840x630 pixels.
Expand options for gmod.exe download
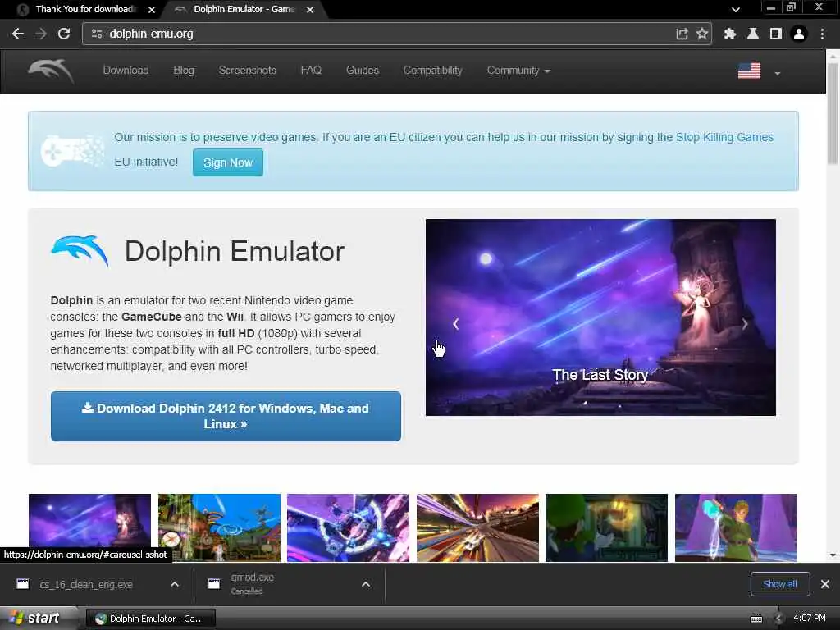[365, 584]
